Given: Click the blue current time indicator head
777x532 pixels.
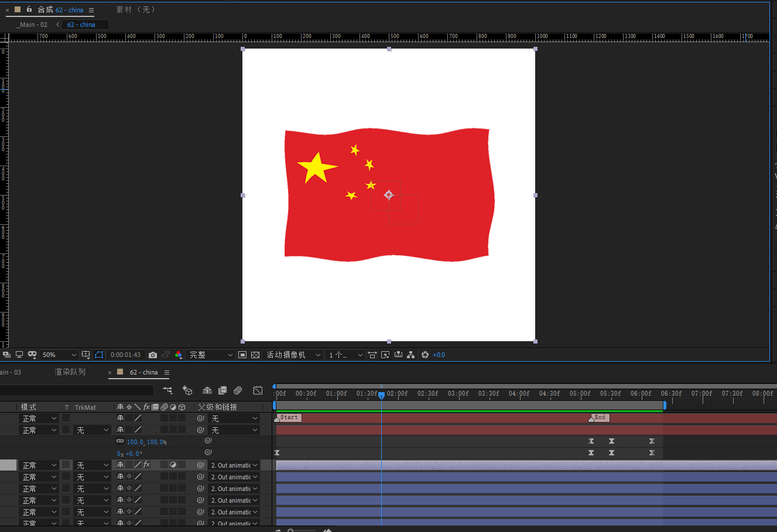Looking at the screenshot, I should pyautogui.click(x=381, y=396).
